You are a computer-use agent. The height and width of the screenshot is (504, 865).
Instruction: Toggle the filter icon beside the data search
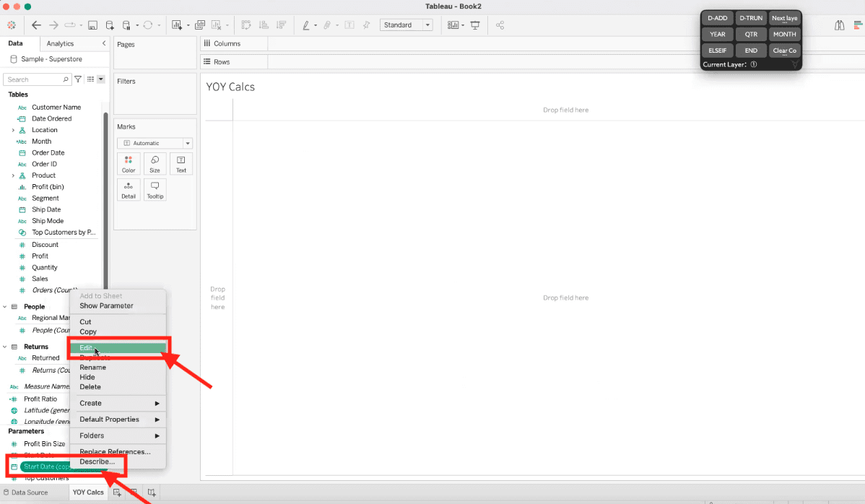[77, 79]
